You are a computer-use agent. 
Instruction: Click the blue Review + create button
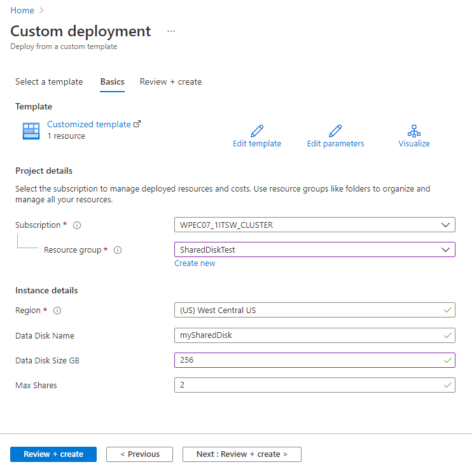[x=53, y=454]
